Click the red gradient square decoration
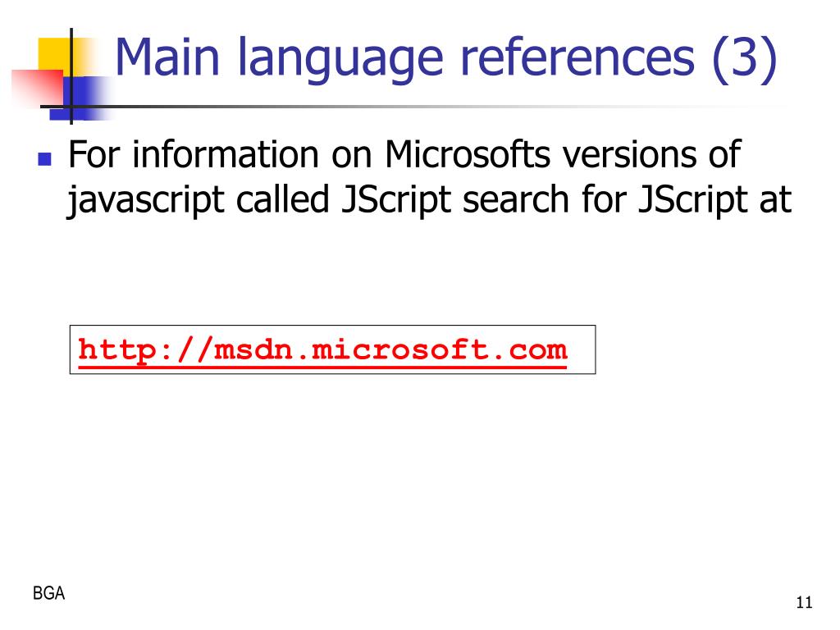The height and width of the screenshot is (630, 840). [38, 89]
